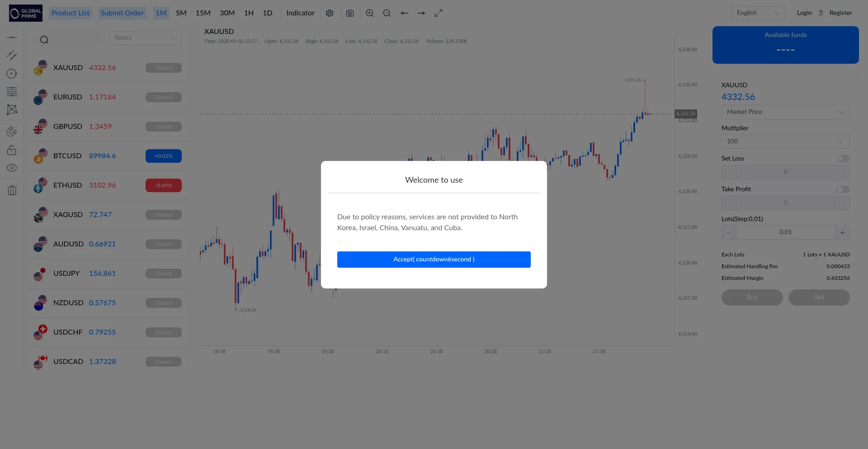
Task: Click the Buy button
Action: [752, 298]
